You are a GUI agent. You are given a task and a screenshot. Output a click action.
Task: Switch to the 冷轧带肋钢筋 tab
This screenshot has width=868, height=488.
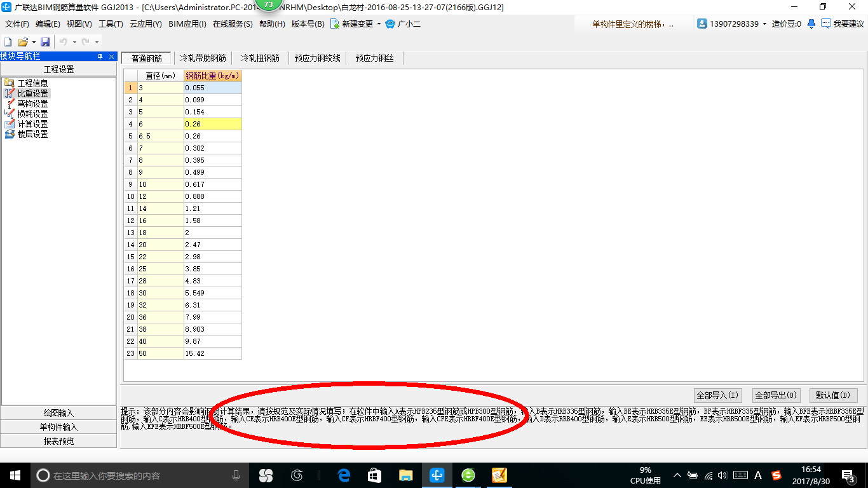tap(203, 58)
